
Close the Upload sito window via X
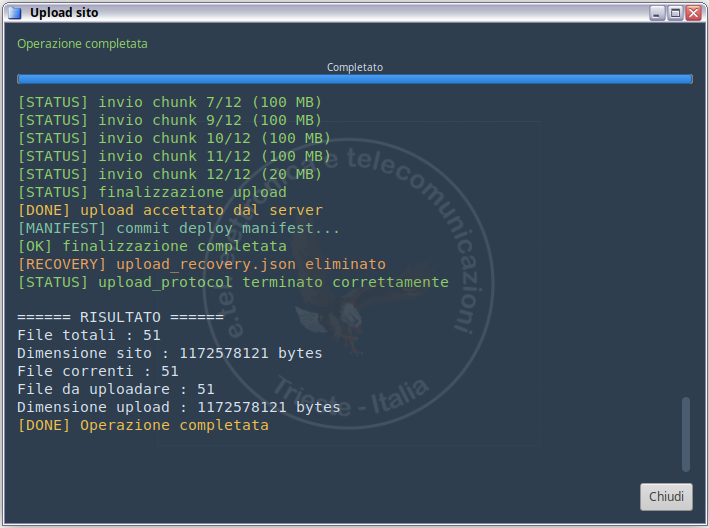(x=693, y=13)
